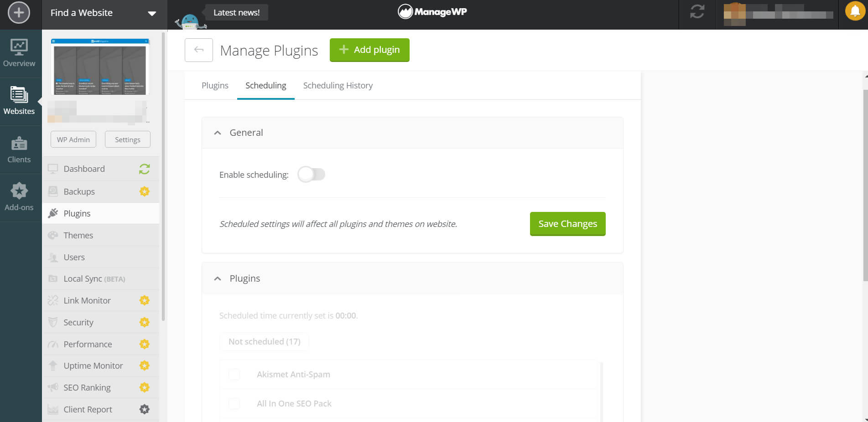Screen dimensions: 868x422
Task: Click the back arrow button
Action: [x=199, y=50]
